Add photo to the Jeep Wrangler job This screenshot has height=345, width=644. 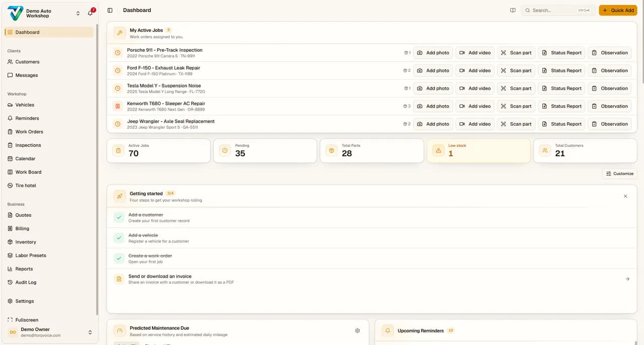tap(433, 124)
